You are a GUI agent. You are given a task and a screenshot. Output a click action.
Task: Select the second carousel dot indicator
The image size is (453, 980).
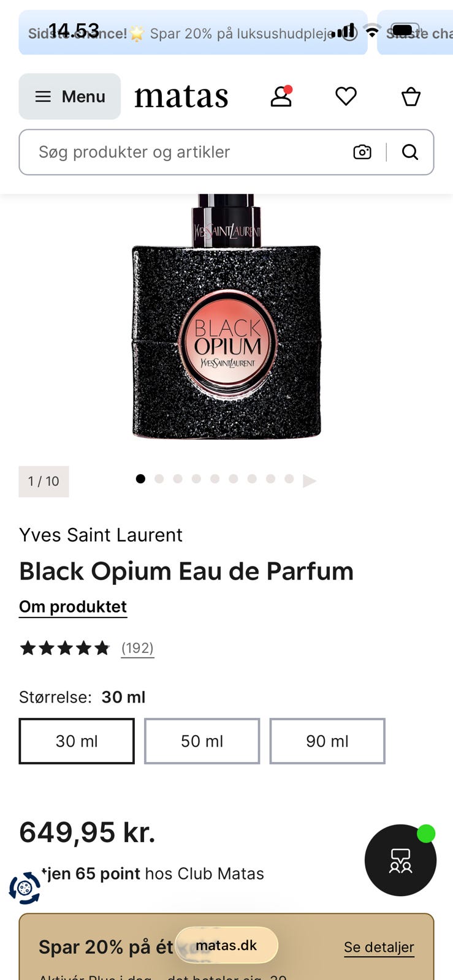[159, 479]
